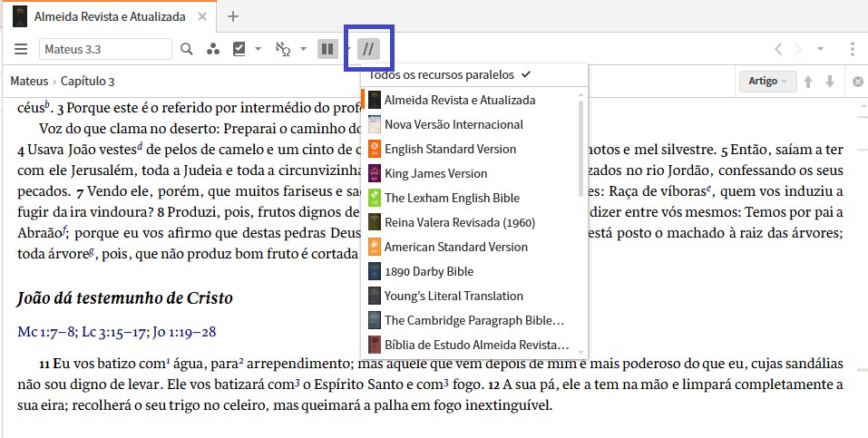Click footnote d after vestes

point(140,146)
